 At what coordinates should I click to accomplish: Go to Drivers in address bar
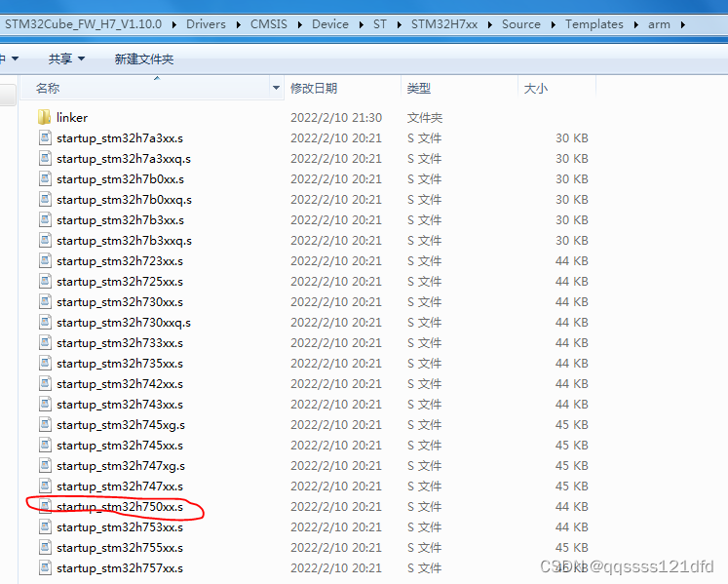pyautogui.click(x=206, y=24)
